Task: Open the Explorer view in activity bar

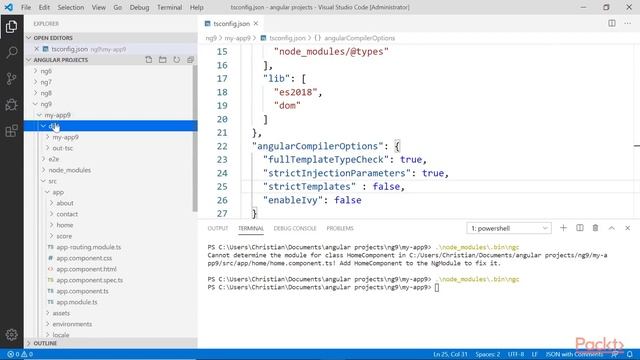Action: [x=11, y=27]
